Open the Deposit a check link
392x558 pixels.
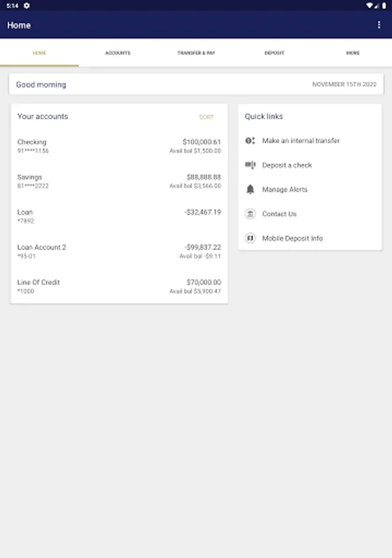[287, 166]
